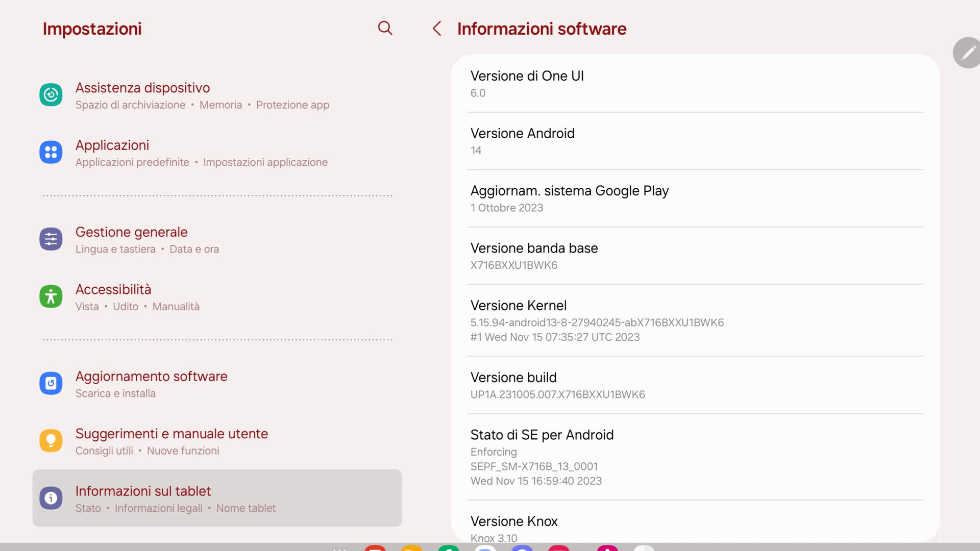Open Aggiornam. sistema Google Play
The height and width of the screenshot is (551, 980).
pyautogui.click(x=695, y=198)
